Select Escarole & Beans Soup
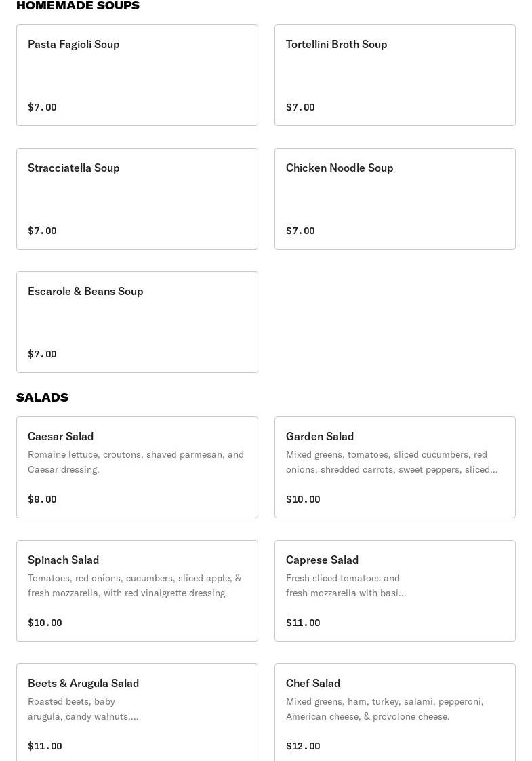This screenshot has height=761, width=532. coord(137,321)
